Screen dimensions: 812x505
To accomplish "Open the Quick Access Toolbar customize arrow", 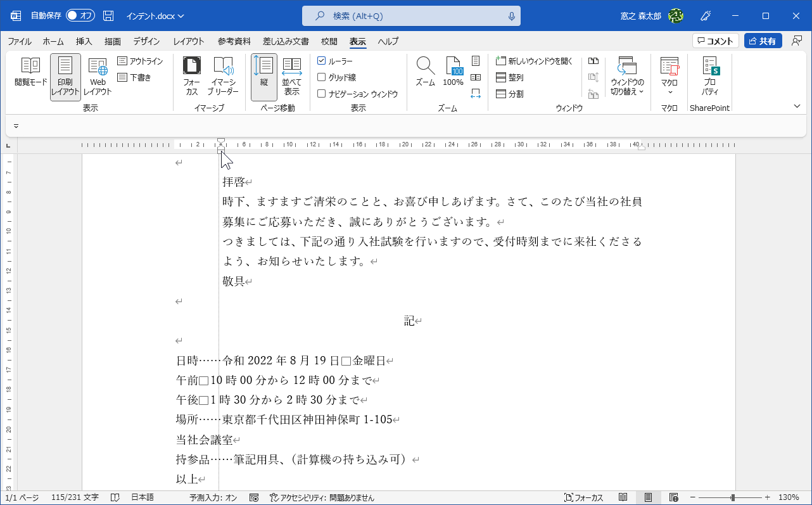I will pos(16,126).
